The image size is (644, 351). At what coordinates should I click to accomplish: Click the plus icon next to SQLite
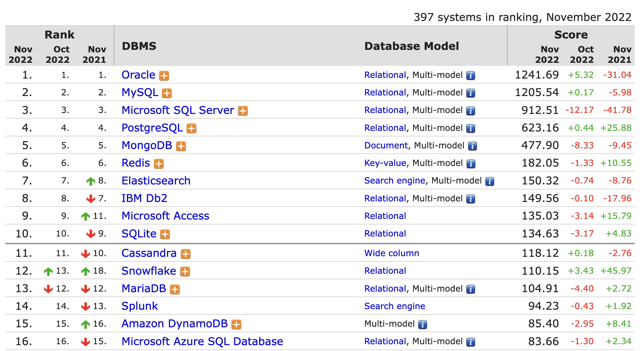pyautogui.click(x=165, y=234)
